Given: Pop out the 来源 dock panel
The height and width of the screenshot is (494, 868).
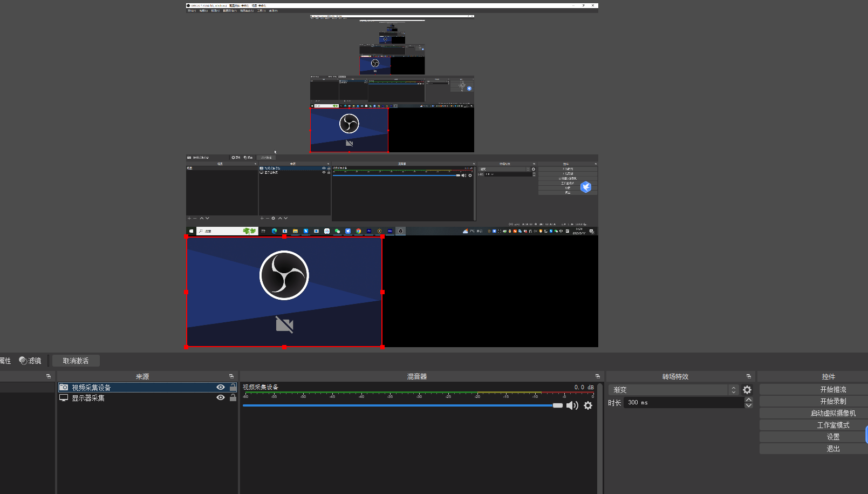Looking at the screenshot, I should coord(231,376).
